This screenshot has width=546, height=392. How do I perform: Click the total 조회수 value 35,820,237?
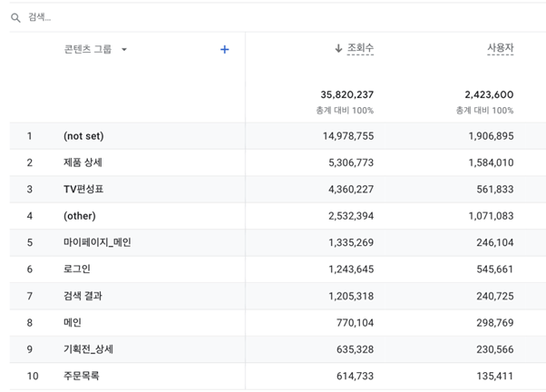click(x=346, y=94)
